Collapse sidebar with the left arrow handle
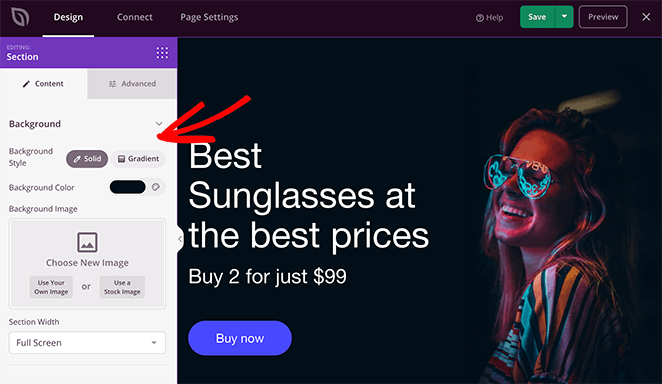Image resolution: width=662 pixels, height=384 pixels. tap(180, 239)
